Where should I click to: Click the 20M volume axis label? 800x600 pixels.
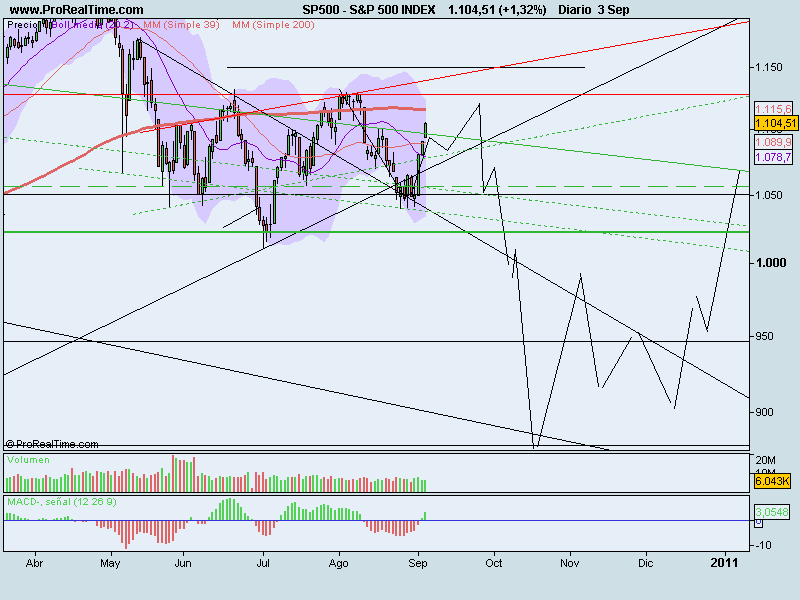(x=765, y=460)
